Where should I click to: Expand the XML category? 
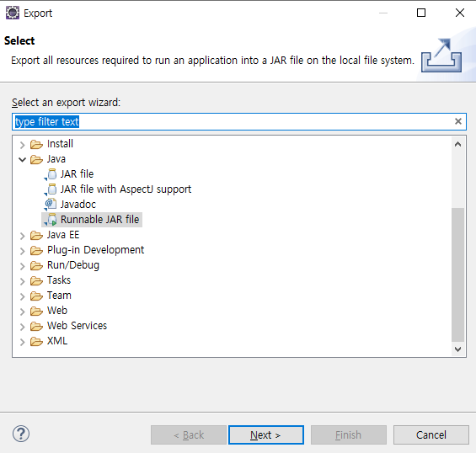pyautogui.click(x=22, y=342)
